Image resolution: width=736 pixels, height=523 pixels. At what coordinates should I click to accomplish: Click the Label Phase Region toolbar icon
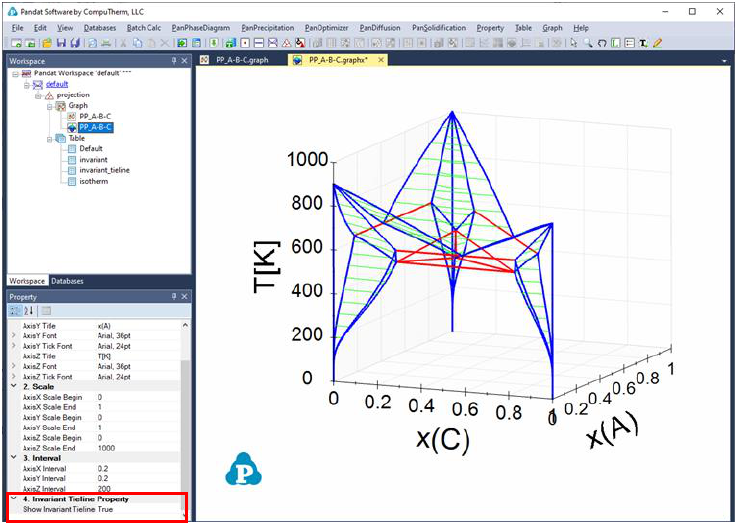click(615, 43)
